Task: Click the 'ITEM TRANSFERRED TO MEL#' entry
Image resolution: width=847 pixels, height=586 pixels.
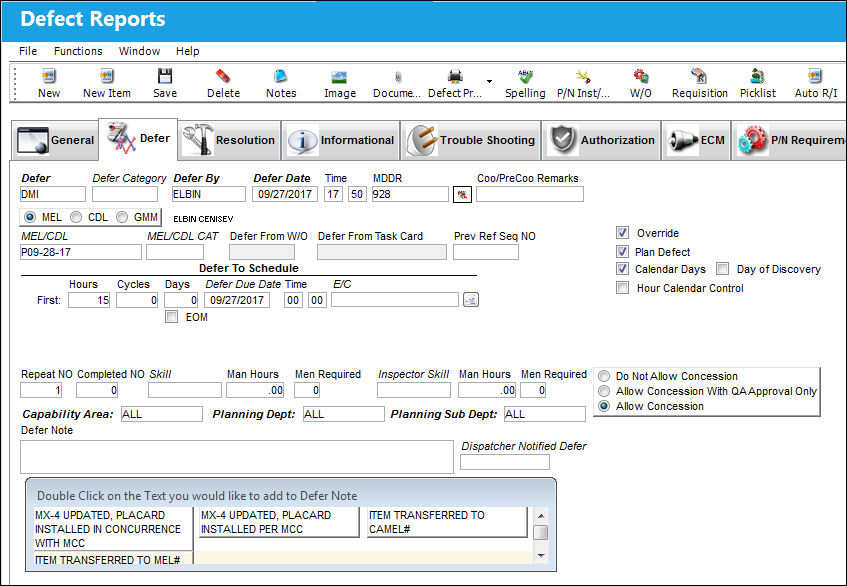Action: 107,560
